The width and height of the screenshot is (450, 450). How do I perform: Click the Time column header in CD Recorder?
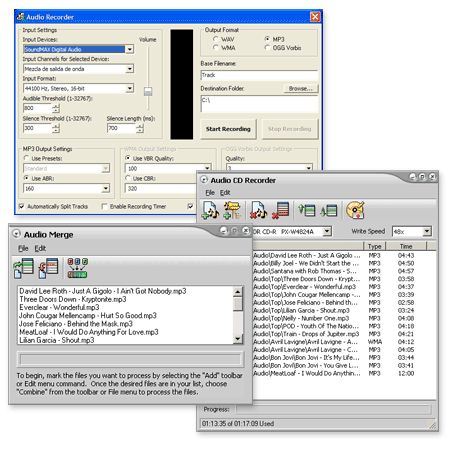point(406,246)
